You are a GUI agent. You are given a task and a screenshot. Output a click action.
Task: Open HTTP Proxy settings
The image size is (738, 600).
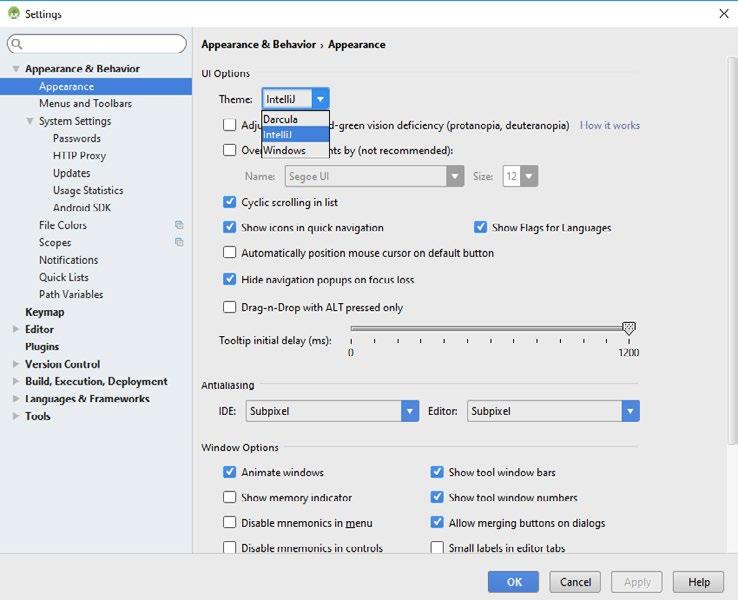79,156
